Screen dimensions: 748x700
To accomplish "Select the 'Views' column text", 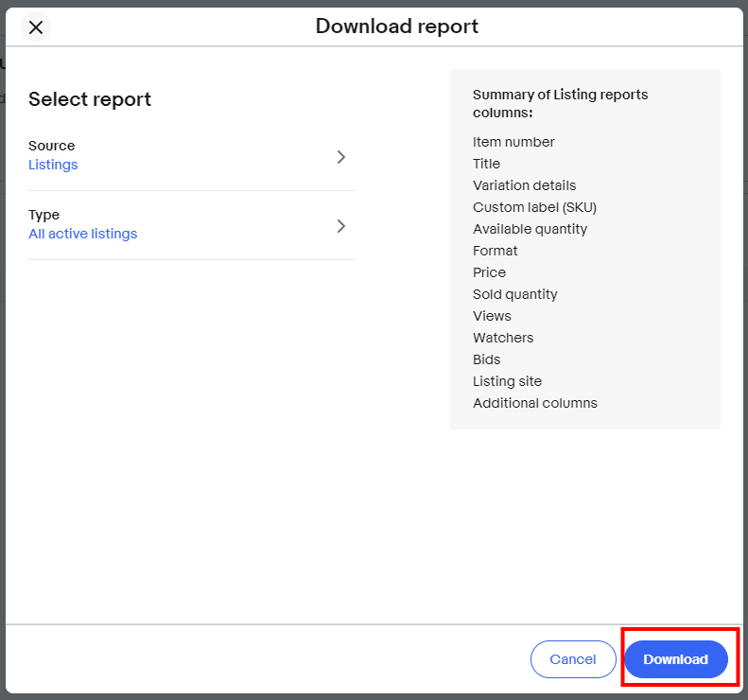I will pyautogui.click(x=492, y=316).
